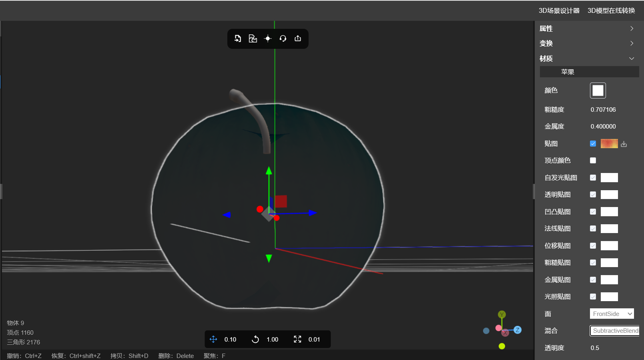
Task: Enable the 顶点颜色 checkbox
Action: (x=593, y=161)
